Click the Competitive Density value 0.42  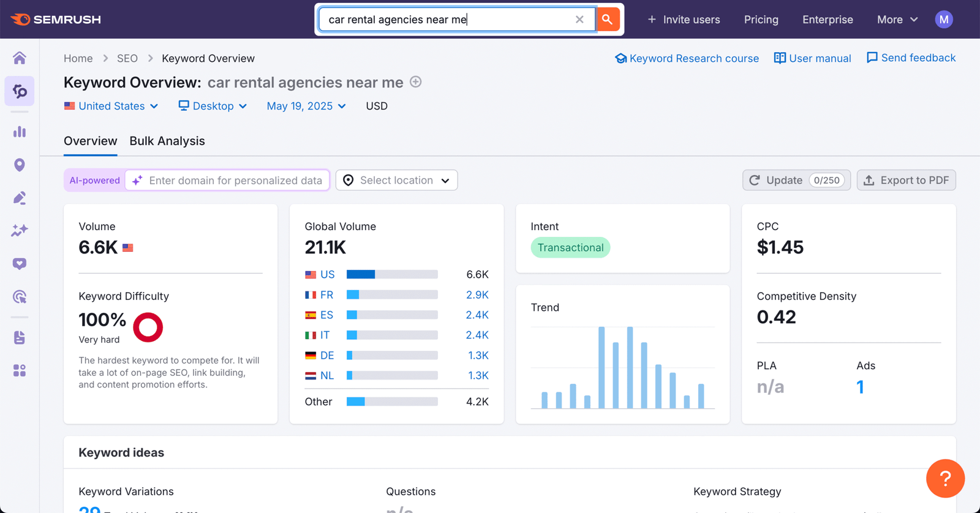point(776,317)
